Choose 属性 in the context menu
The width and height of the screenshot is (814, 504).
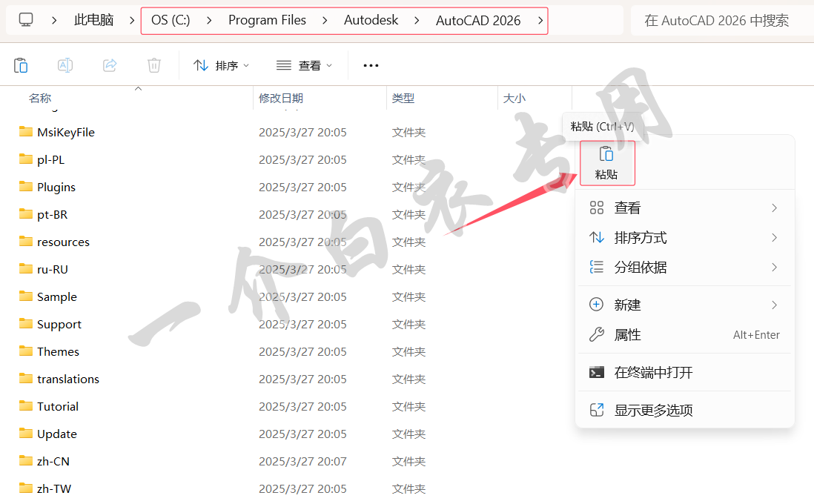point(684,335)
